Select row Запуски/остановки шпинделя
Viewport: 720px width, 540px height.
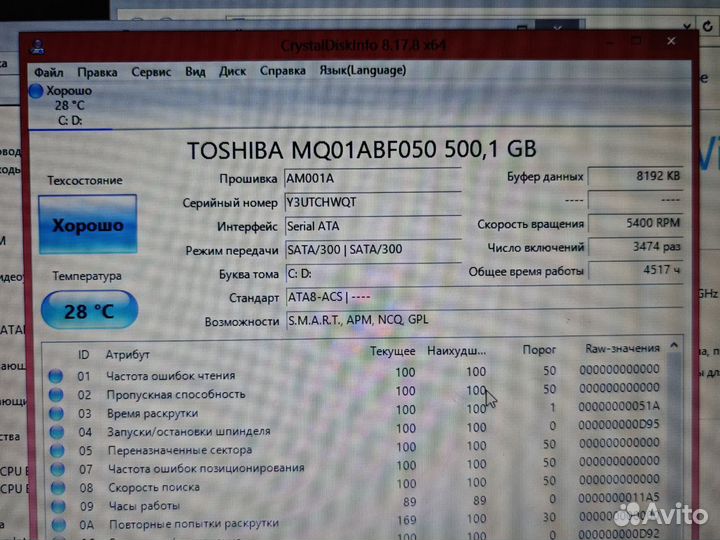click(356, 429)
